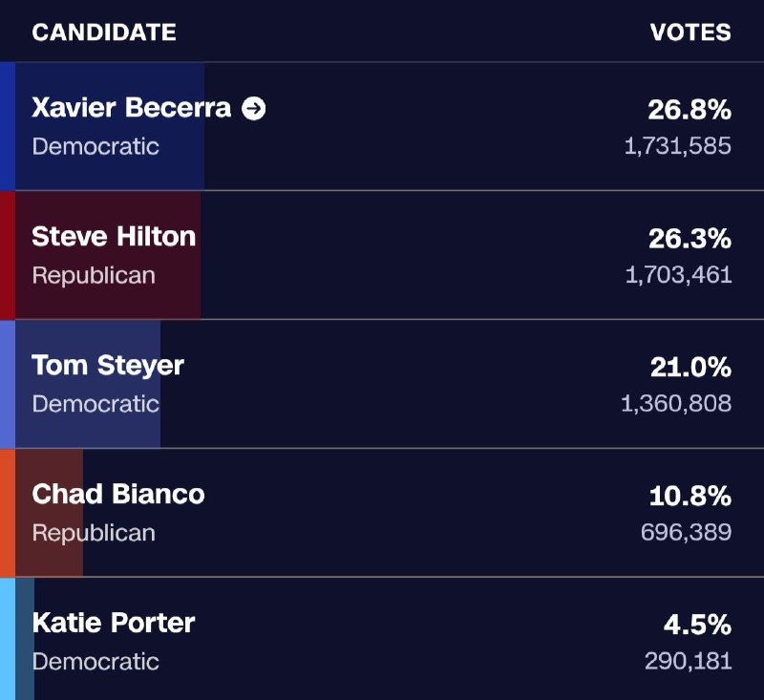The height and width of the screenshot is (700, 764).
Task: Click Katie Porter's 4.5% vote percentage
Action: pyautogui.click(x=697, y=625)
